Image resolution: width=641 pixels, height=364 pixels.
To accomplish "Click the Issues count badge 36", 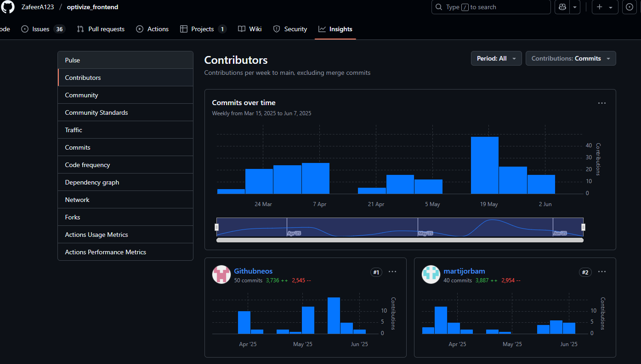I will pyautogui.click(x=59, y=29).
